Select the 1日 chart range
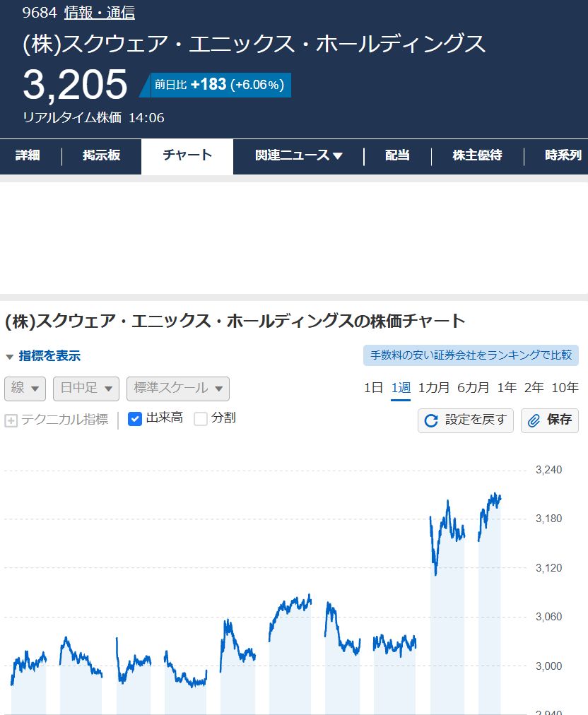588x715 pixels. click(x=373, y=388)
